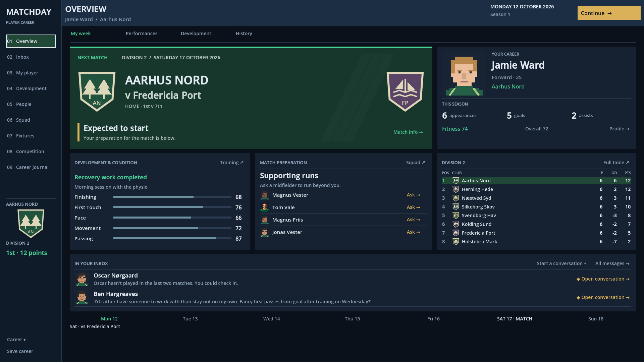Click Start a conversation
The height and width of the screenshot is (362, 644).
[x=561, y=263]
